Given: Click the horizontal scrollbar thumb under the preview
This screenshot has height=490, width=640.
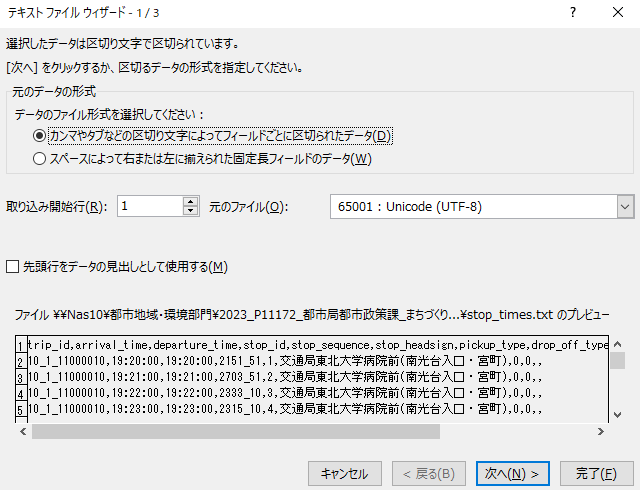Looking at the screenshot, I should tap(235, 432).
